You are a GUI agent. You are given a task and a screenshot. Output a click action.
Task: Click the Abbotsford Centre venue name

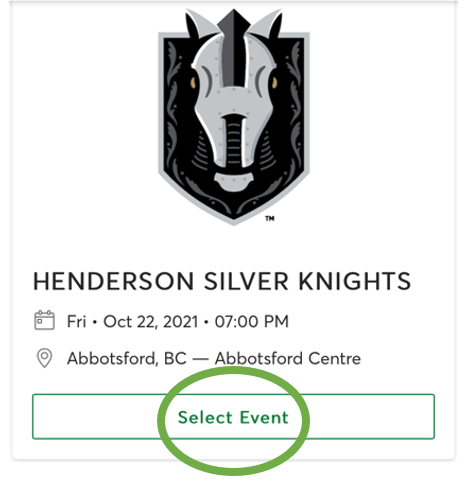[288, 359]
